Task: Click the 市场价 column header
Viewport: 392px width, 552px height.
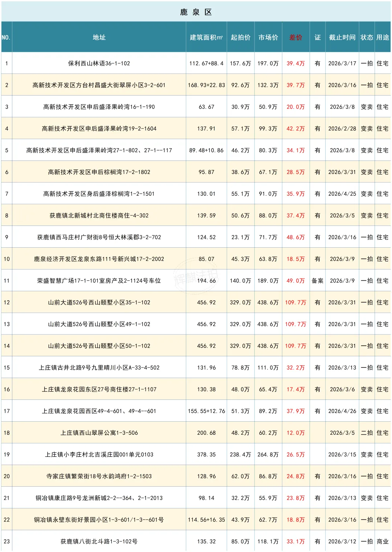Action: point(268,37)
